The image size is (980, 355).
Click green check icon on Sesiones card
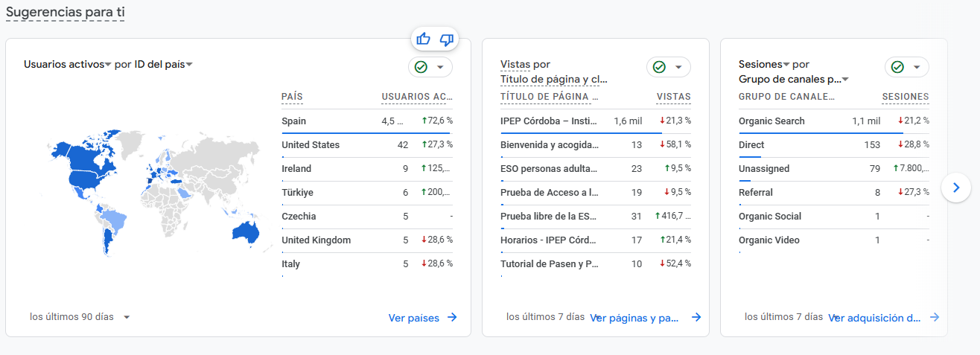tap(897, 67)
